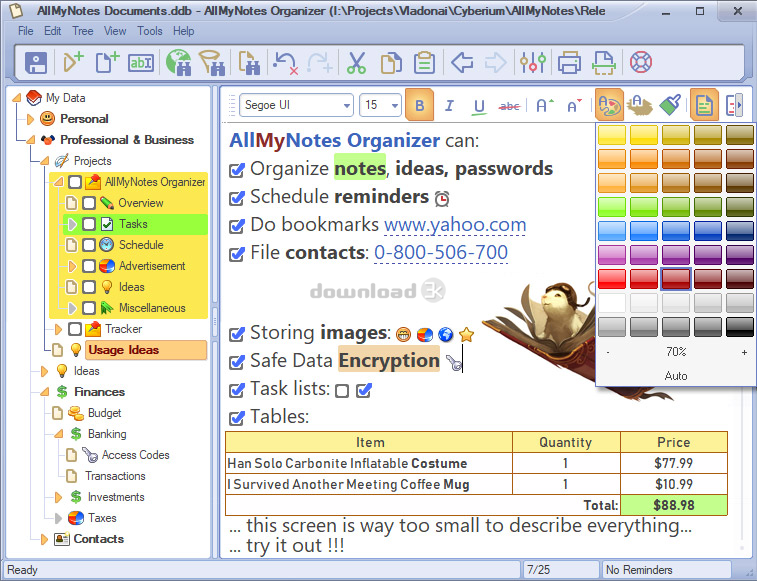This screenshot has width=757, height=581.
Task: Click the Copy pages icon
Action: [x=391, y=63]
